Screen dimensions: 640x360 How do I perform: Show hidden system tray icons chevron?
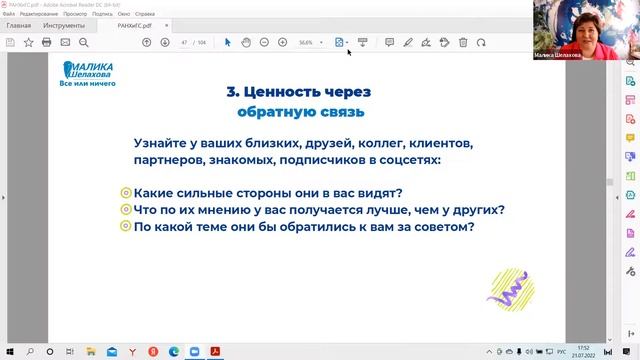489,351
